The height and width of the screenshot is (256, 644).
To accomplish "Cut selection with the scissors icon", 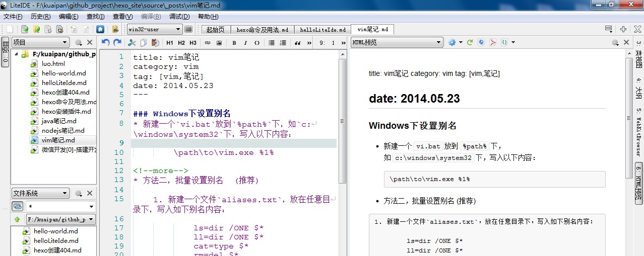I will coord(132,43).
